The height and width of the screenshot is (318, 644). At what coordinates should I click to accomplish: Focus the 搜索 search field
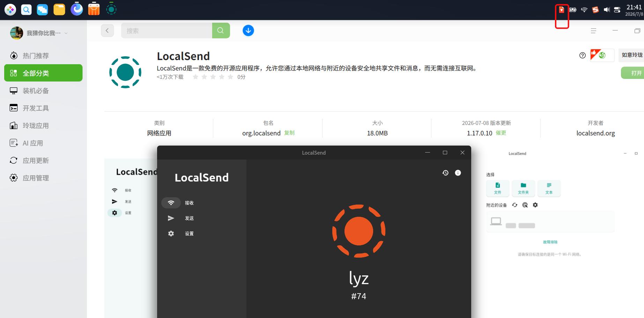(x=166, y=30)
